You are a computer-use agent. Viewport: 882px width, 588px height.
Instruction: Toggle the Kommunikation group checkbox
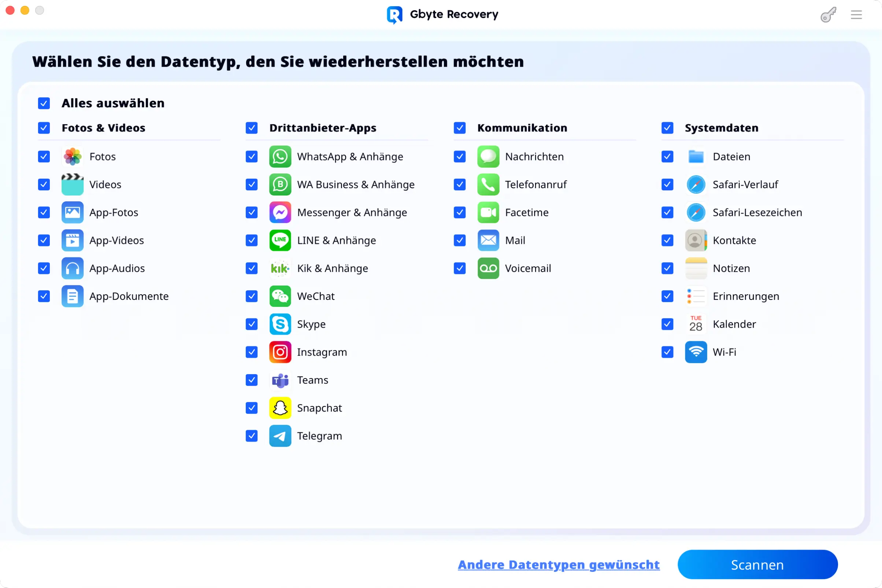click(x=460, y=128)
